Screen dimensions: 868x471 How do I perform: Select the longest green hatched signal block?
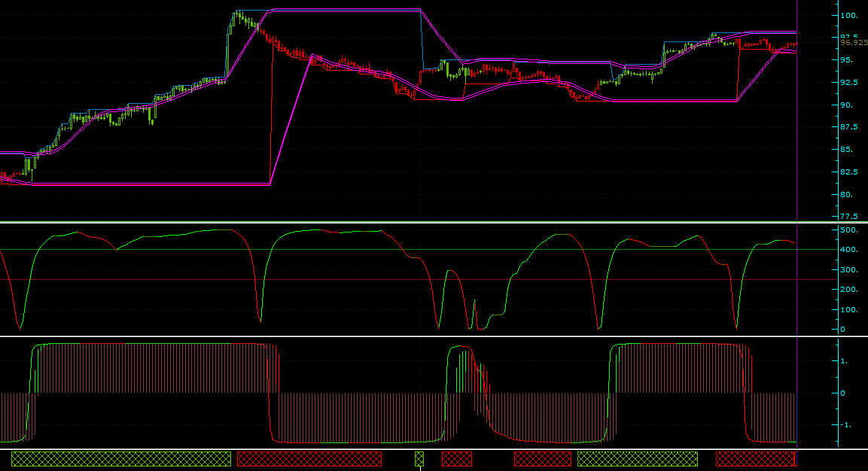[x=121, y=459]
